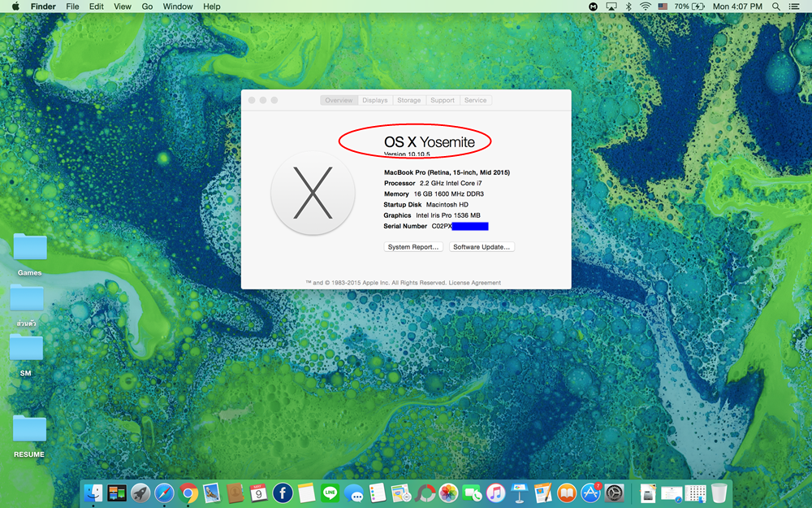Open Notification Center list icon
The height and width of the screenshot is (508, 812).
click(x=793, y=7)
